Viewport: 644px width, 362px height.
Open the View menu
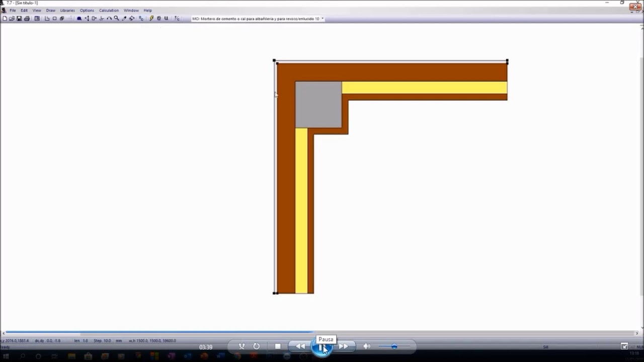[x=37, y=10]
